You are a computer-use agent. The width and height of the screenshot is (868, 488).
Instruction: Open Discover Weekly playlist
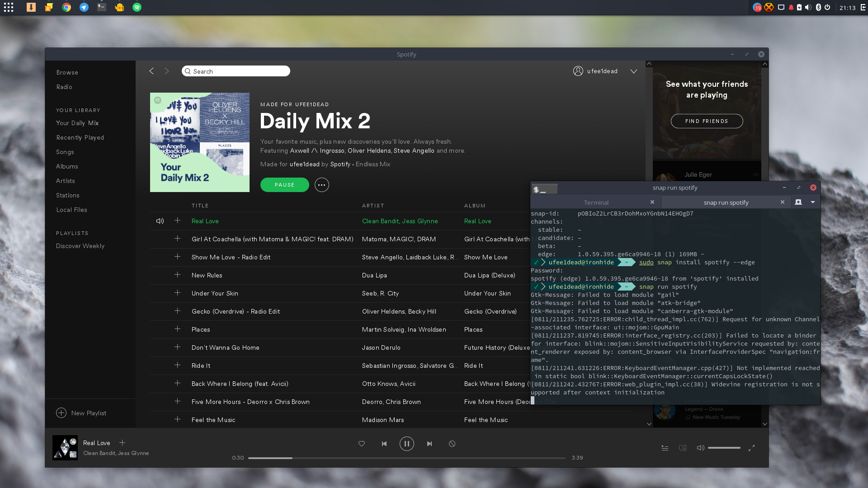(80, 246)
